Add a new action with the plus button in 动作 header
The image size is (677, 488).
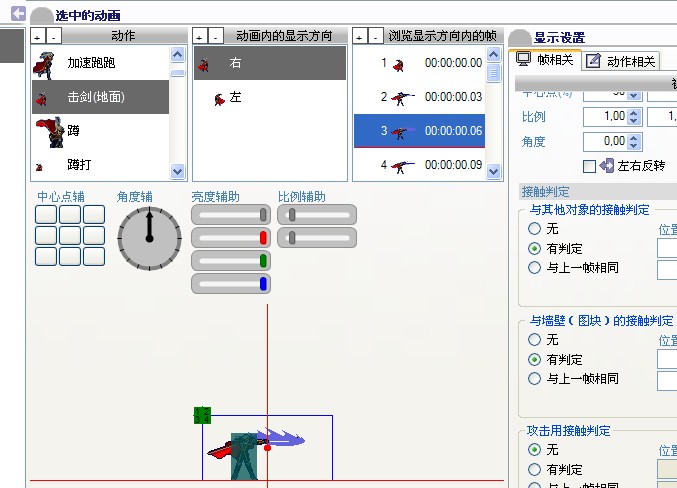[38, 36]
